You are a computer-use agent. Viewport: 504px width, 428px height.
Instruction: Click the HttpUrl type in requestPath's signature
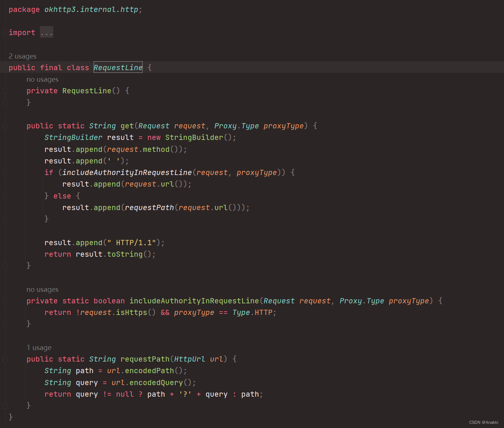189,359
